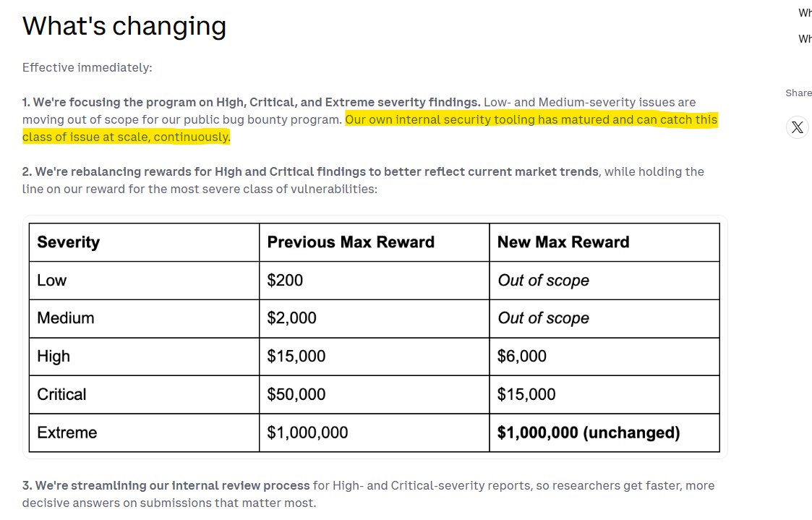Click 'Out of scope' in the Medium row

[543, 318]
